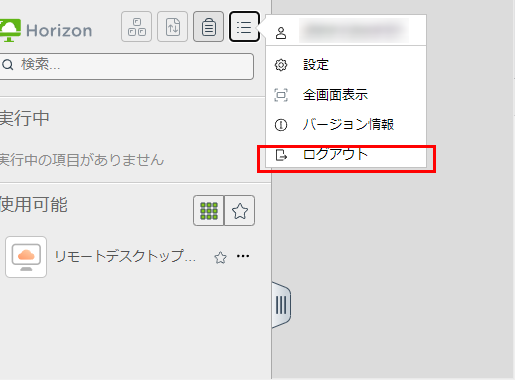Toggle the hamburger list menu button
Viewport: 515px width, 380px height.
(x=244, y=27)
